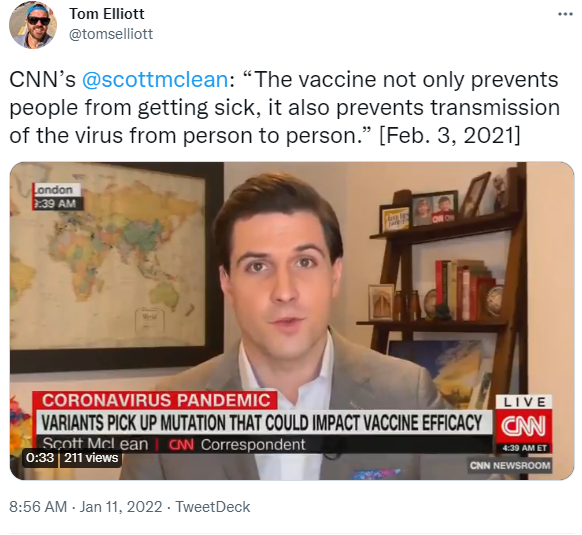Screen dimensions: 582x535
Task: Click the 4:39 AM ET time badge
Action: click(524, 448)
